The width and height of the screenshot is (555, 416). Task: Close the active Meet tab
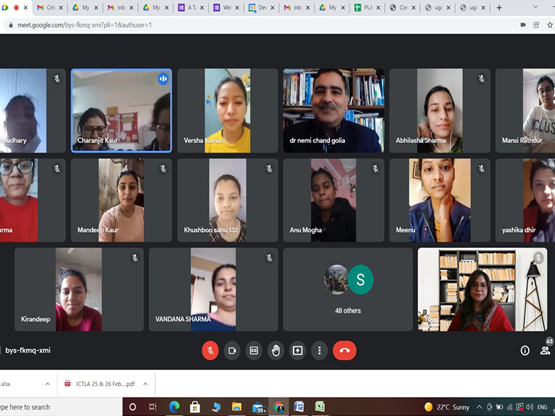click(25, 7)
